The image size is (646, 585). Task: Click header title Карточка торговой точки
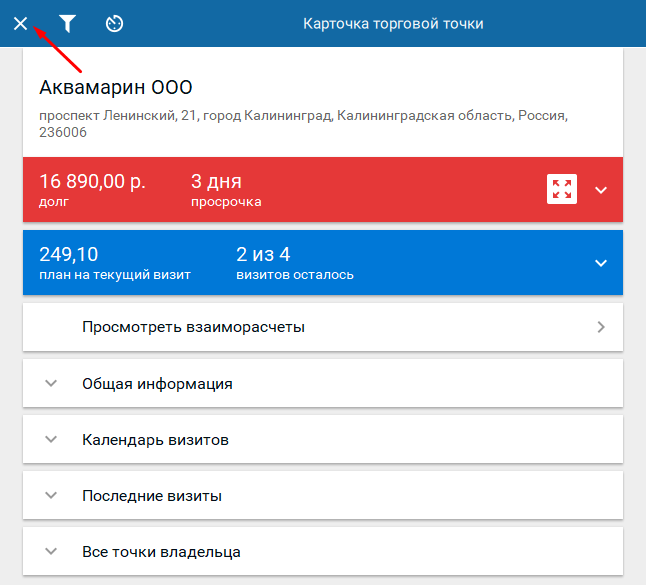(393, 23)
